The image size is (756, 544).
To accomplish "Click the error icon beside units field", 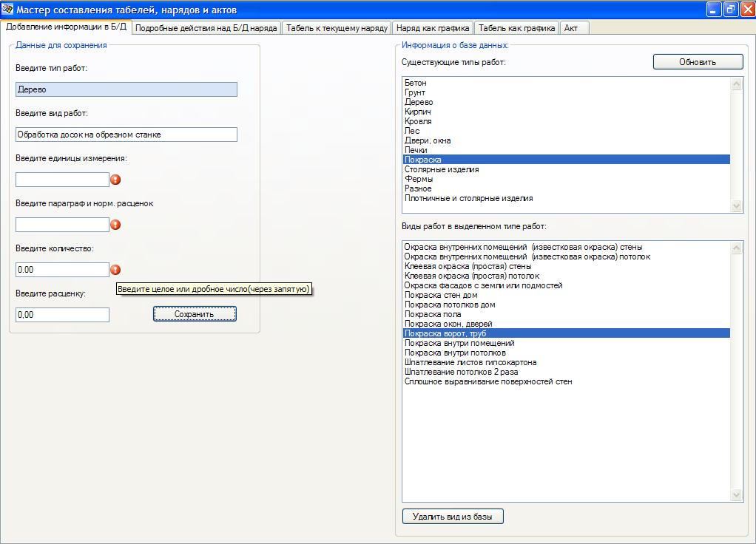I will pyautogui.click(x=115, y=180).
